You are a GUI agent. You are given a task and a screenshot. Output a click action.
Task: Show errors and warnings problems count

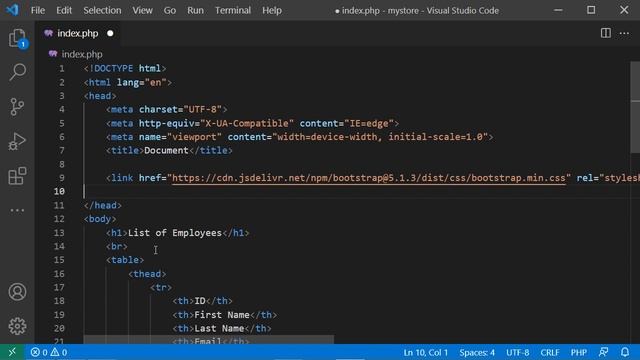pos(49,352)
